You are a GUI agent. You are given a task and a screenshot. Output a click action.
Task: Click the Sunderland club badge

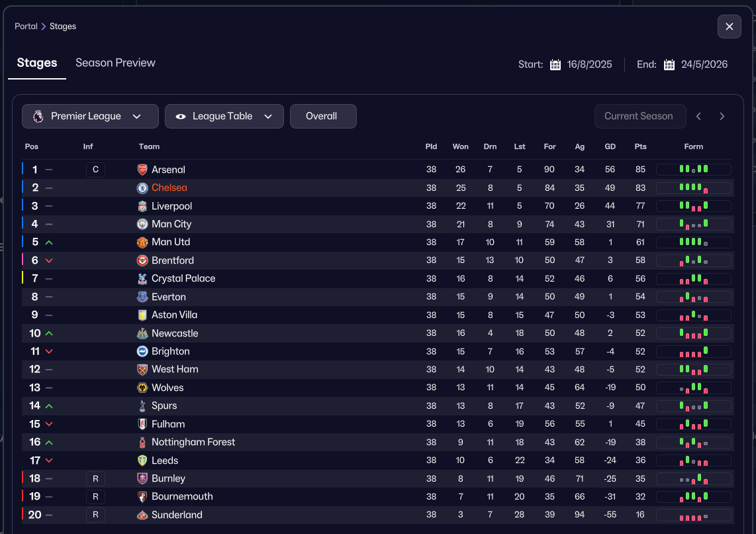pyautogui.click(x=142, y=515)
